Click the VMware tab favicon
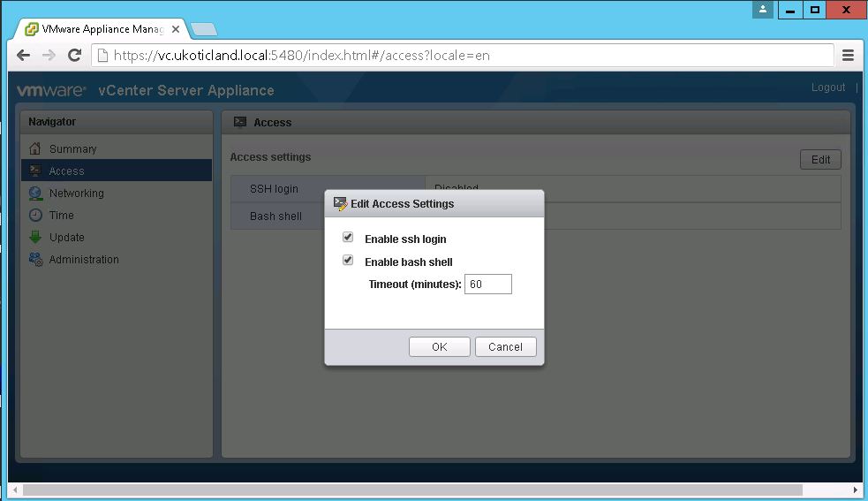 pos(32,29)
